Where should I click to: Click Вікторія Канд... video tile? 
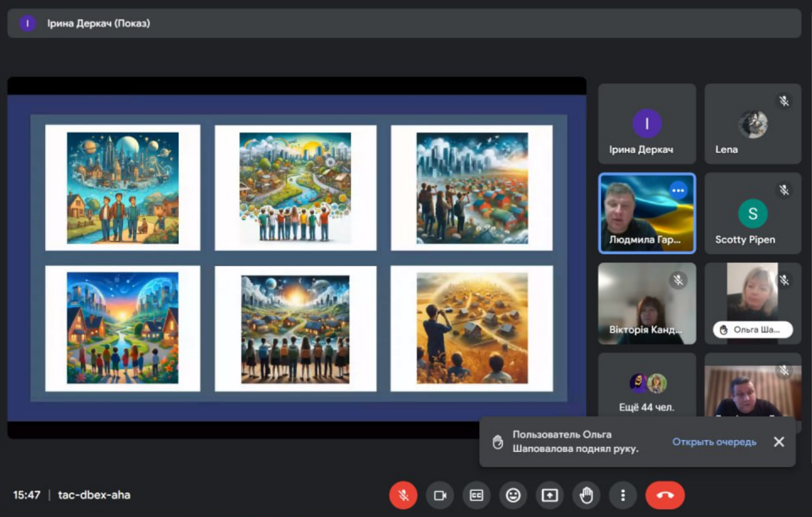[x=647, y=304]
